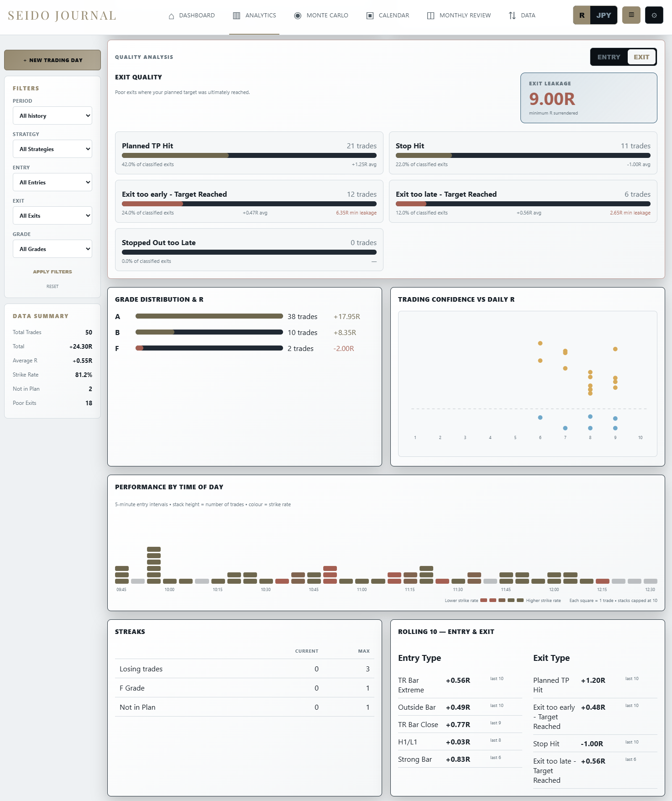Image resolution: width=672 pixels, height=801 pixels.
Task: Select the Exit Leakage 9.00R card
Action: [x=589, y=98]
